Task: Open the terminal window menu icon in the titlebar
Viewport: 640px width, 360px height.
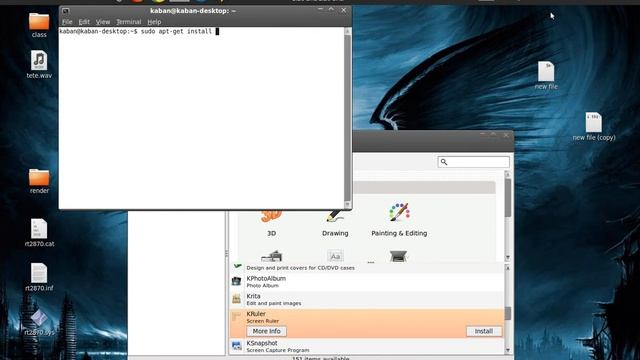Action: (65, 11)
